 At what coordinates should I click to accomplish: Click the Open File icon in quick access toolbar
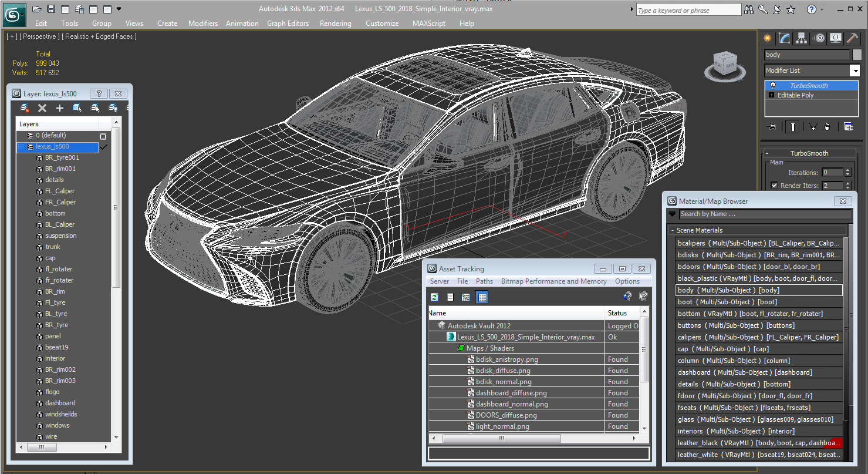[x=37, y=9]
